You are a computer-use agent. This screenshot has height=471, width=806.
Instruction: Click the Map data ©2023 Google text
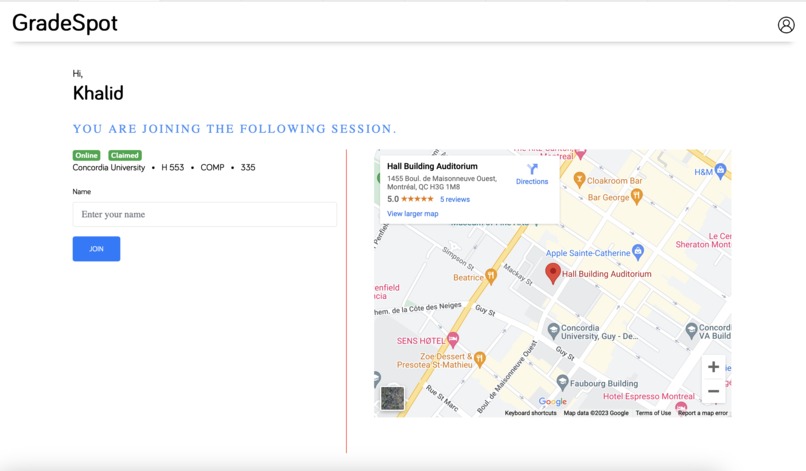596,413
